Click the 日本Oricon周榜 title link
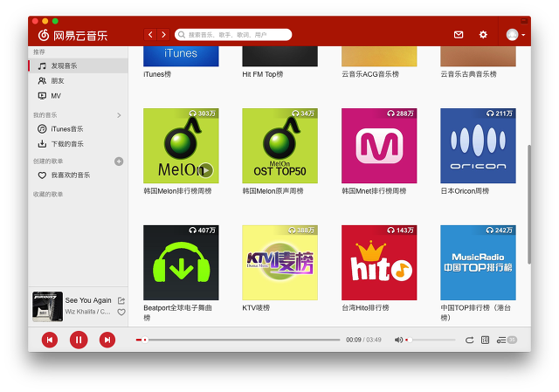Image resolution: width=559 pixels, height=392 pixels. click(465, 191)
